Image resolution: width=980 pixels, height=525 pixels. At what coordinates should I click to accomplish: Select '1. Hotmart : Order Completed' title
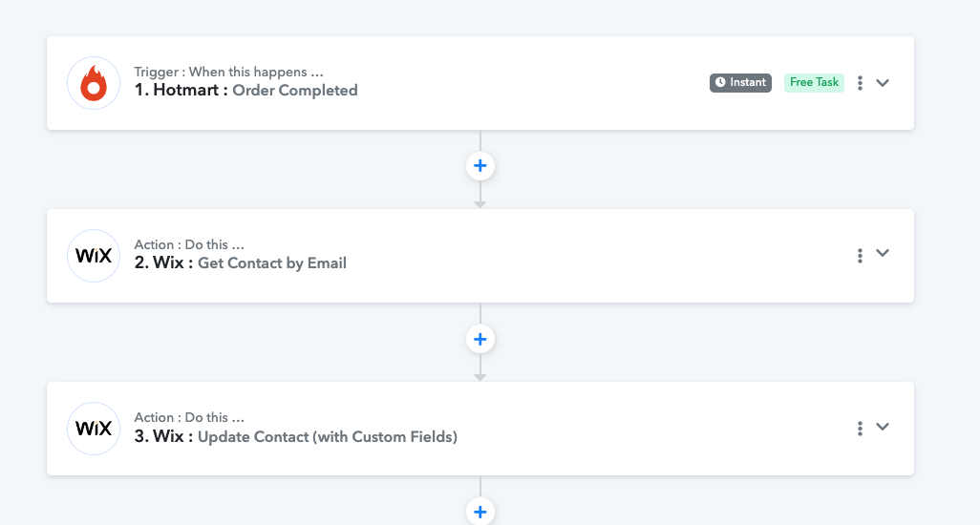(246, 91)
